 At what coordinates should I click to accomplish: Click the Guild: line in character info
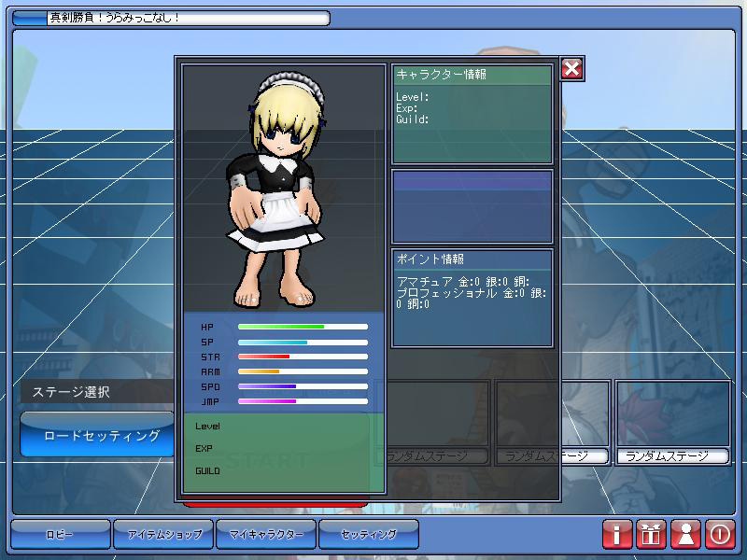413,119
